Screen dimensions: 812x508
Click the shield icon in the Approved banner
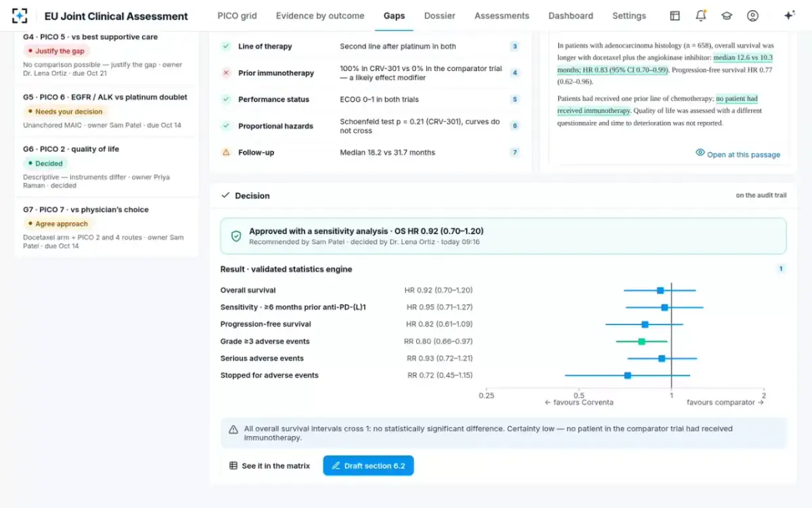click(x=236, y=236)
